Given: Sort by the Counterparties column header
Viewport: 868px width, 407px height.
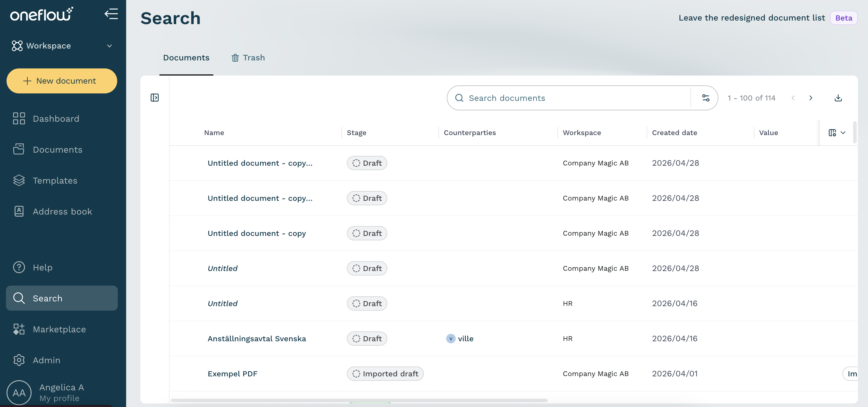Looking at the screenshot, I should pos(470,133).
